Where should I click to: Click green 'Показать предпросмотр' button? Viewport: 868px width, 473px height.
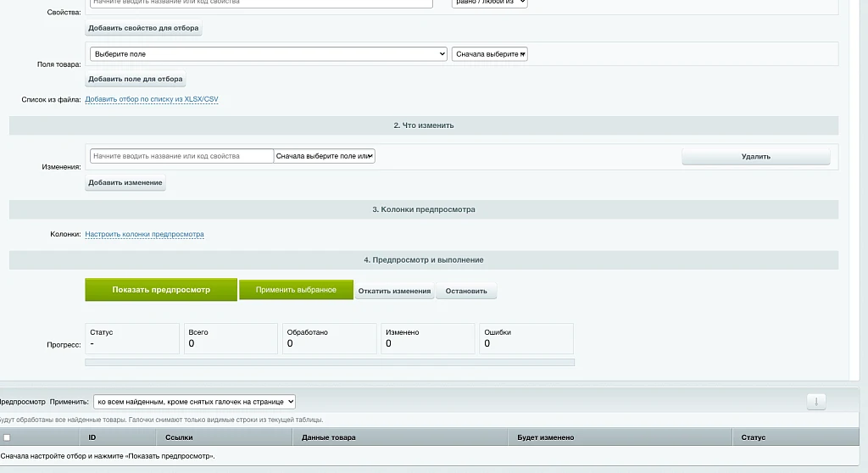[161, 290]
